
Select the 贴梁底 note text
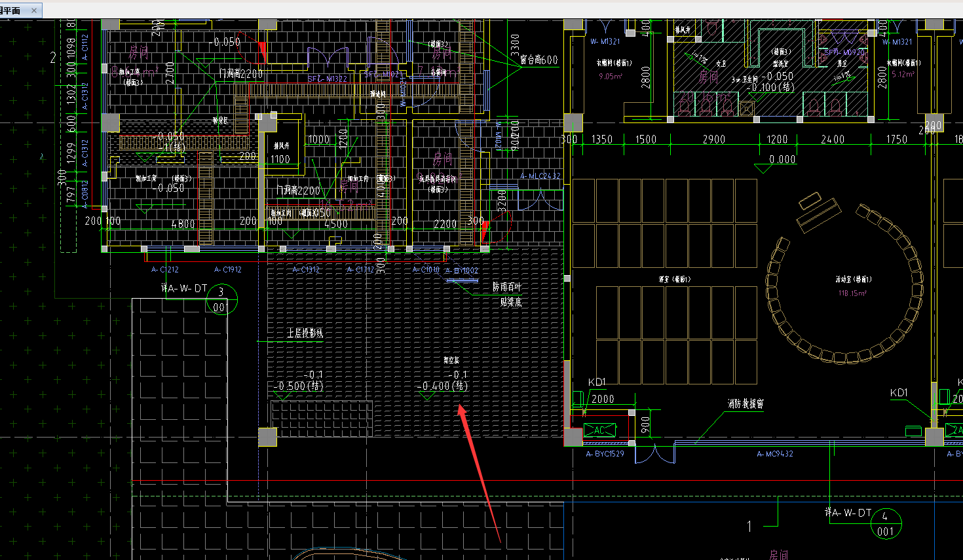(x=511, y=302)
